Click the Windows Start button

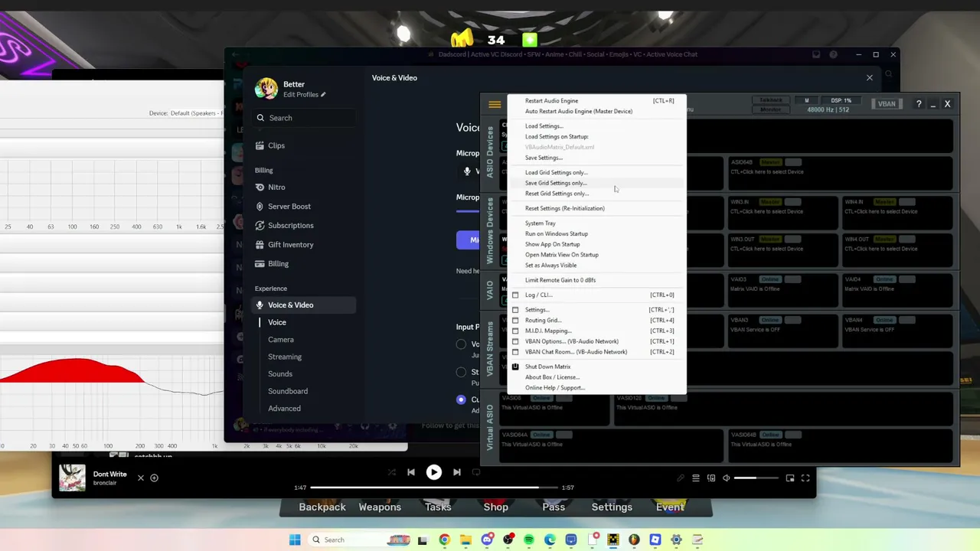(x=295, y=540)
